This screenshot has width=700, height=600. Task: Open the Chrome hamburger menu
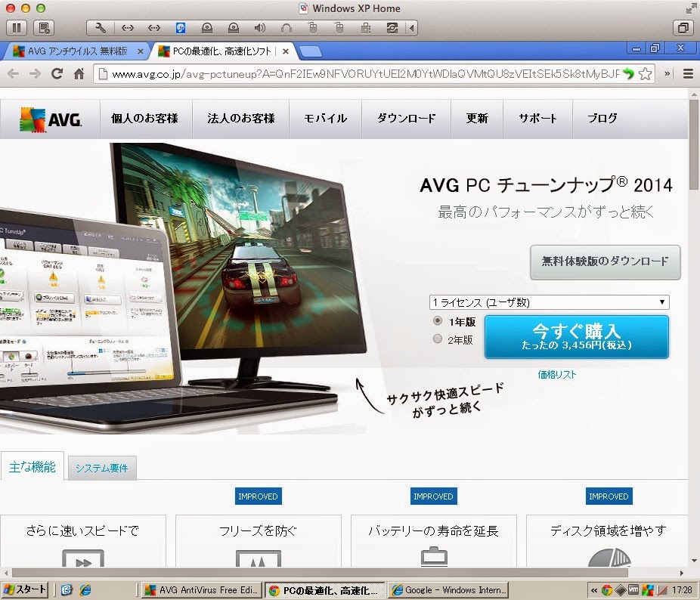(688, 73)
